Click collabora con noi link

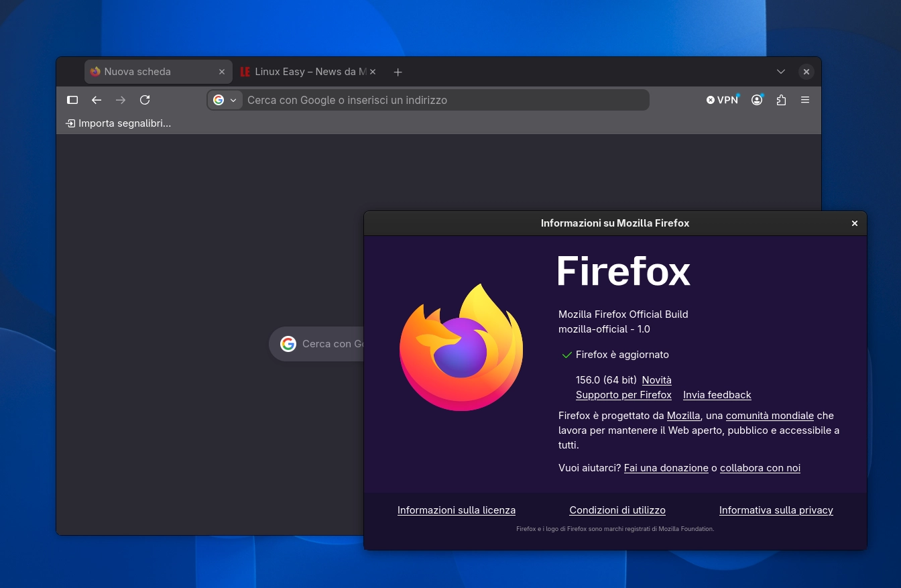tap(760, 468)
